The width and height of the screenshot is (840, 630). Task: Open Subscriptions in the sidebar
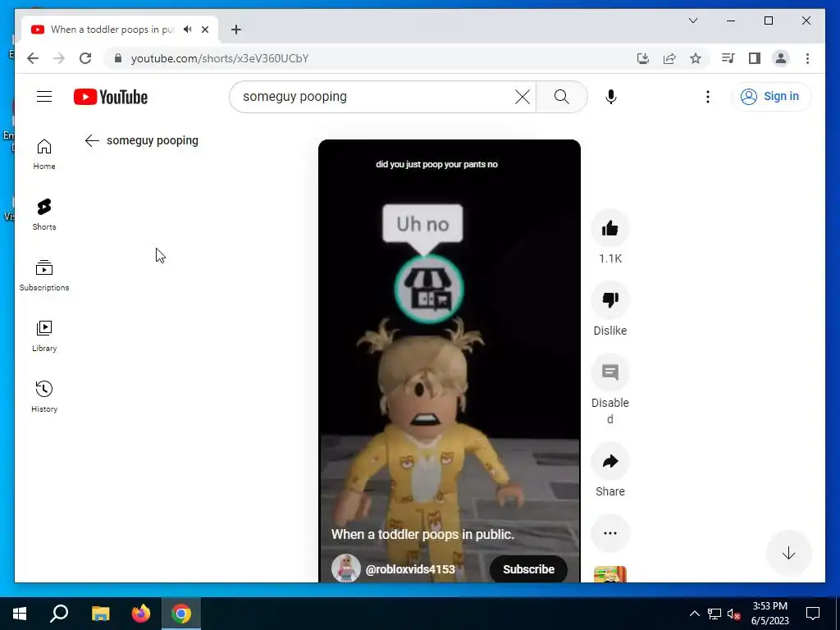coord(44,276)
